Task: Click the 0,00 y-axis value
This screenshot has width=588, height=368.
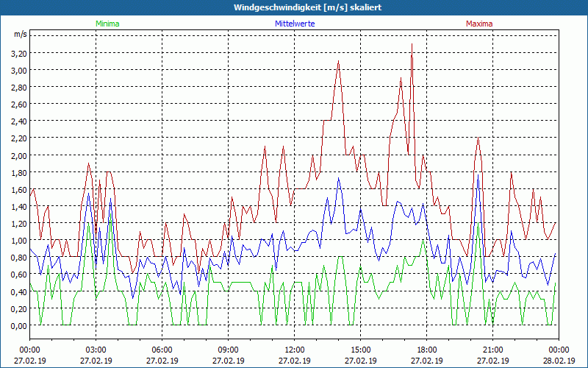Action: point(19,325)
